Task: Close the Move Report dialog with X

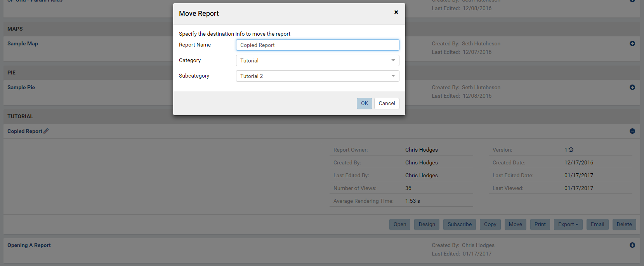Action: click(396, 12)
